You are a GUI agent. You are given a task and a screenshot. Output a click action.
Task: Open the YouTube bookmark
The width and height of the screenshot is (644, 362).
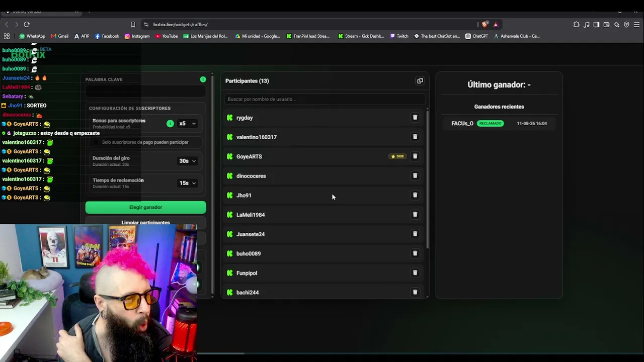click(x=167, y=36)
